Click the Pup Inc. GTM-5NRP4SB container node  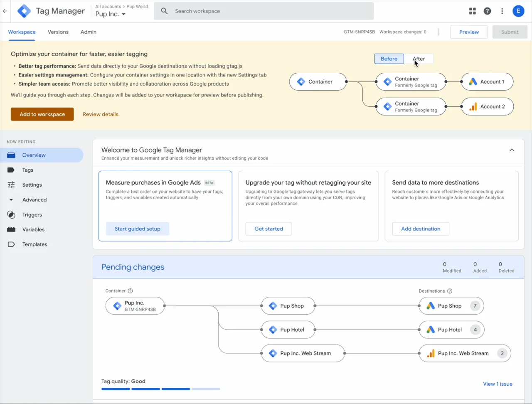pyautogui.click(x=135, y=306)
